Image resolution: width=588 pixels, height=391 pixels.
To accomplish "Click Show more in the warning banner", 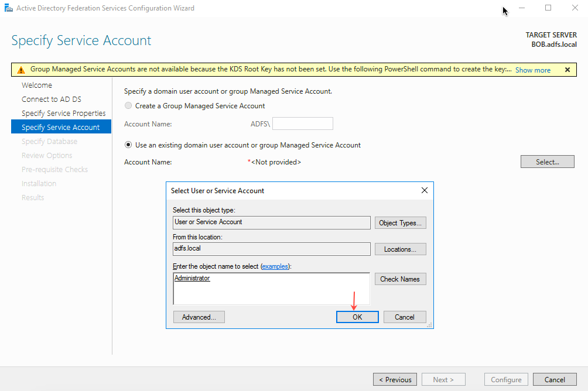I will [533, 70].
